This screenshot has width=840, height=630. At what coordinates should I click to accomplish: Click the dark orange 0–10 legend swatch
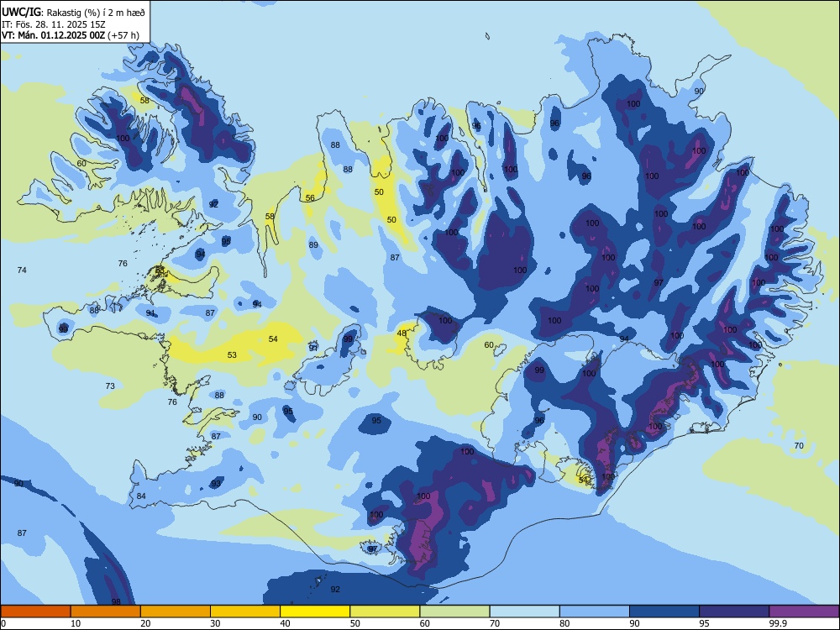[x=35, y=612]
